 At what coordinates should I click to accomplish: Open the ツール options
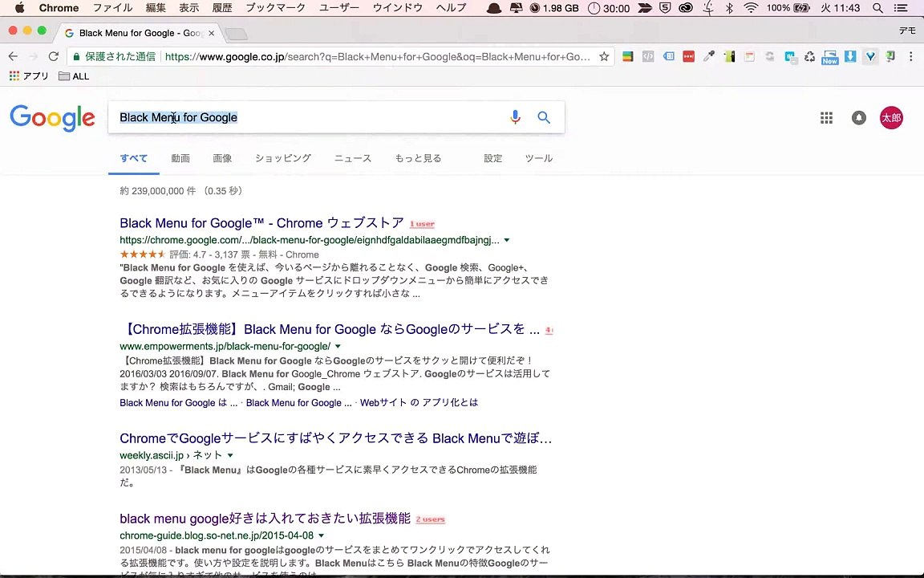539,158
